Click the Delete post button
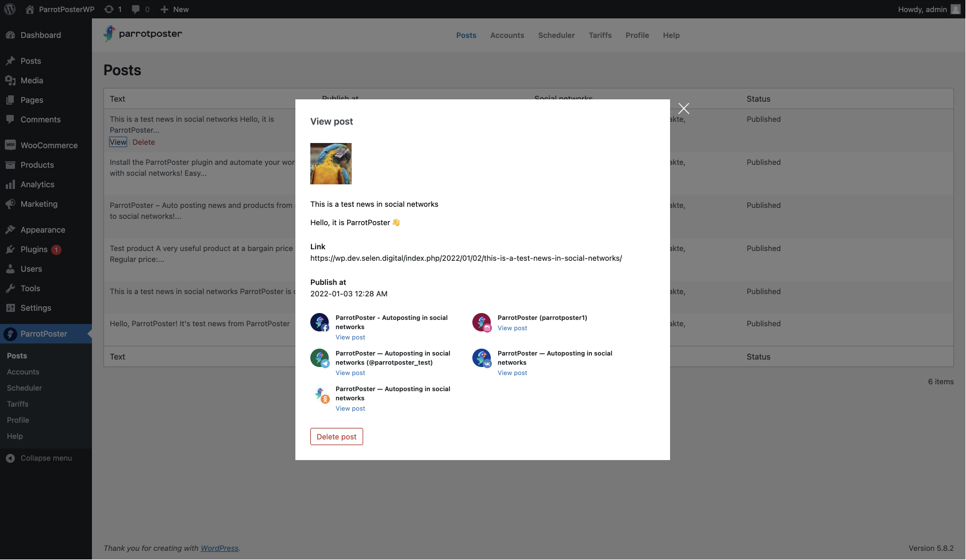 pos(337,437)
